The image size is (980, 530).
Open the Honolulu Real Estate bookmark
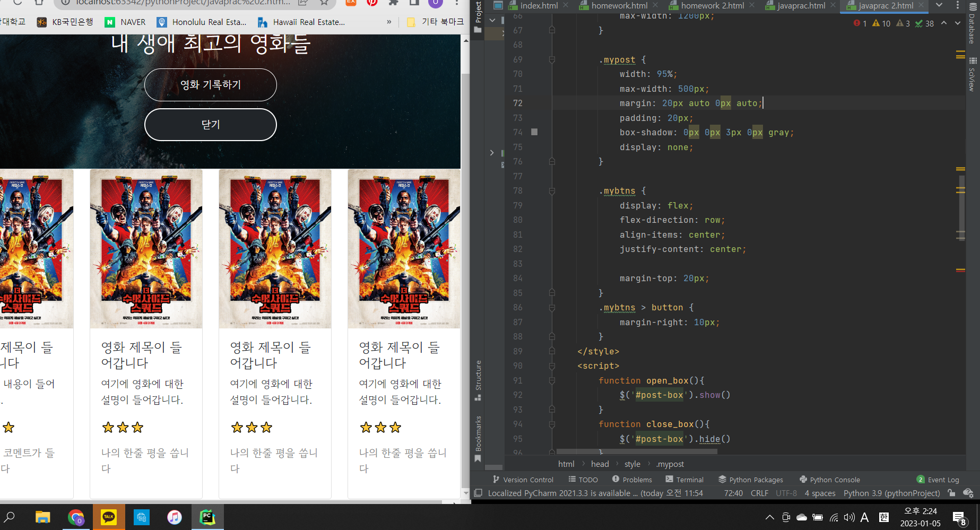202,22
